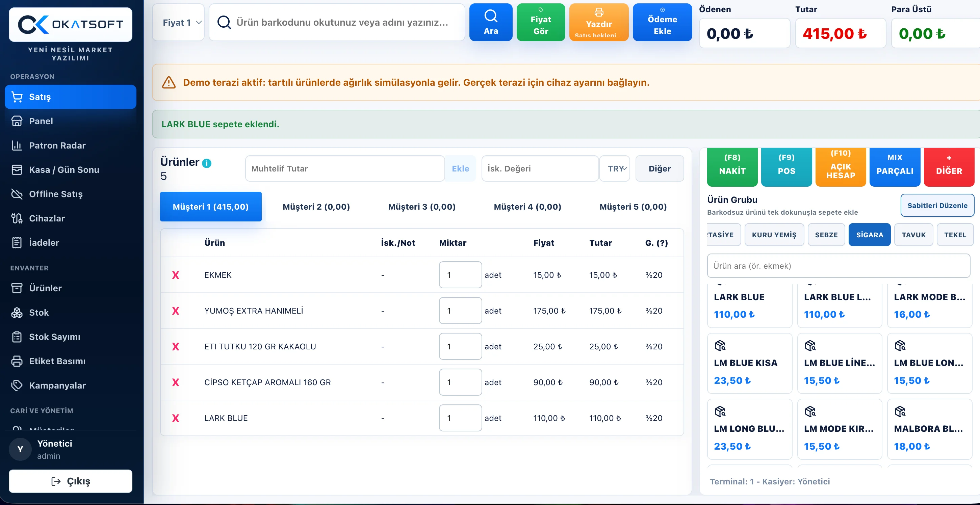The width and height of the screenshot is (980, 505).
Task: Remove CİPSO KETÇAP AROMALI row
Action: [x=175, y=382]
